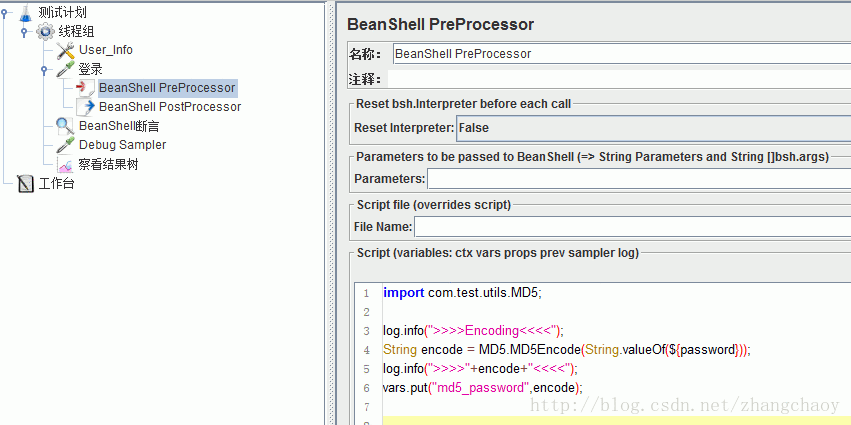Image resolution: width=851 pixels, height=425 pixels.
Task: Click the gear icon of 线程组
Action: click(x=46, y=31)
